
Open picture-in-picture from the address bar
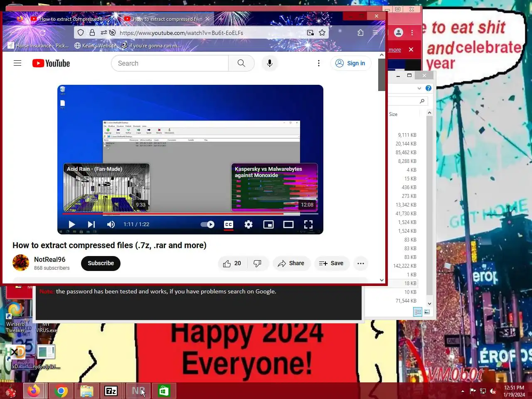[x=310, y=32]
